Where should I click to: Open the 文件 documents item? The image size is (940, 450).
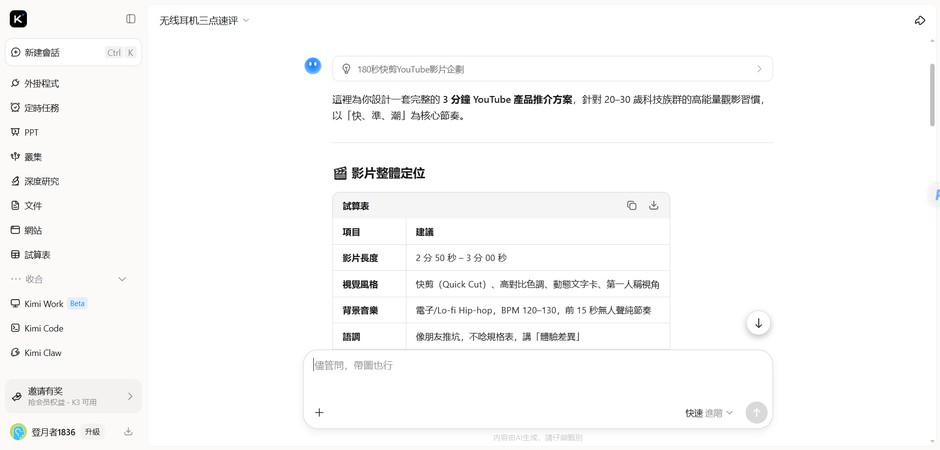(73, 206)
